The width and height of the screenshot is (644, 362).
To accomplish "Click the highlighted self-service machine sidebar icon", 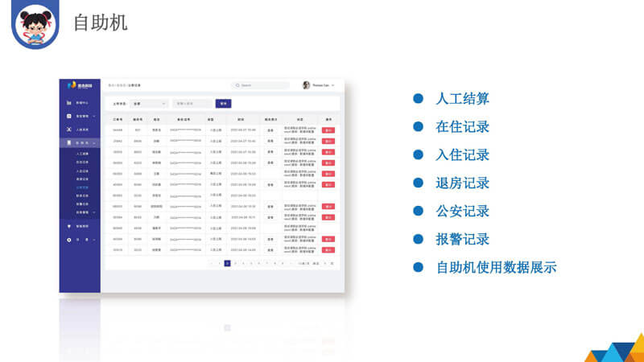I will (69, 143).
